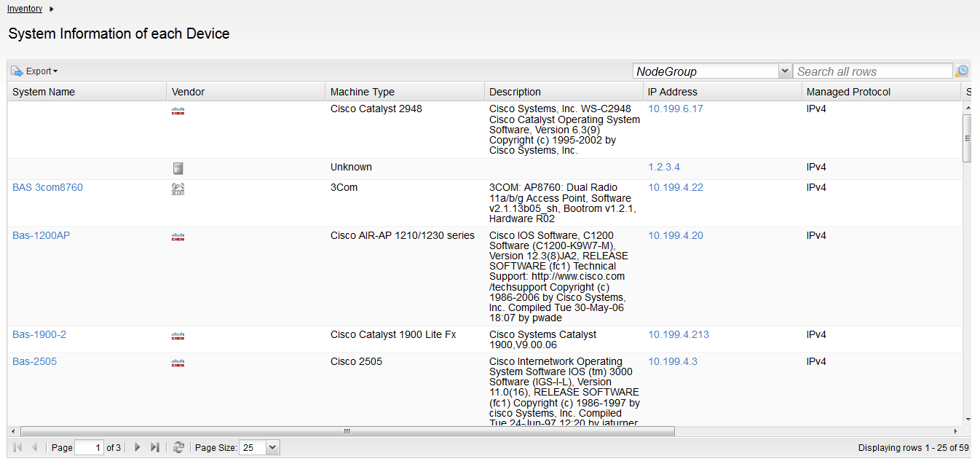Sort by Machine Type column
This screenshot has width=980, height=464.
tap(405, 92)
